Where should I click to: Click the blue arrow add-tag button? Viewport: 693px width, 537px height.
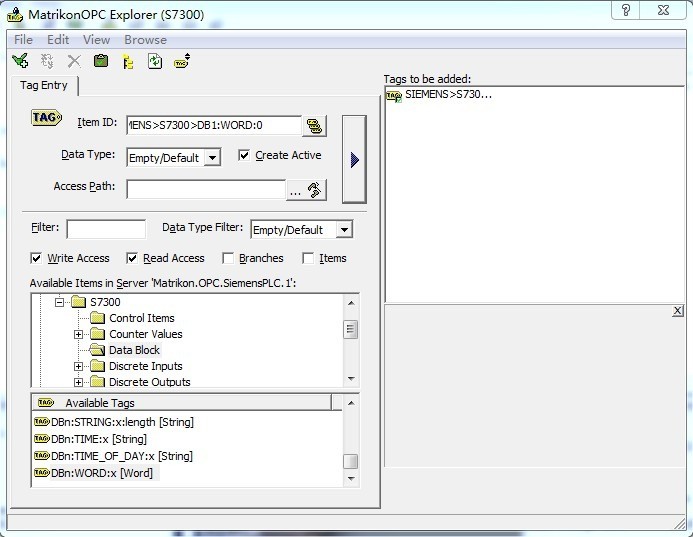point(354,160)
